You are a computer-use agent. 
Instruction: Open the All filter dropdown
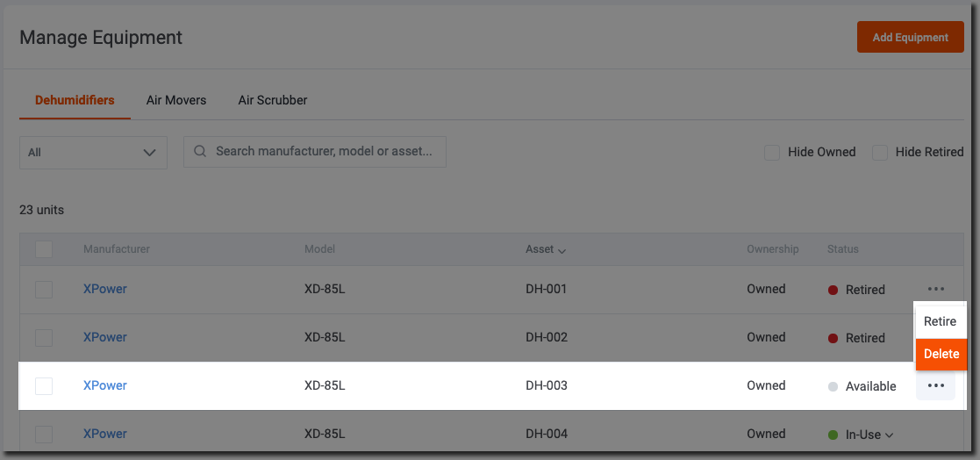[x=93, y=152]
